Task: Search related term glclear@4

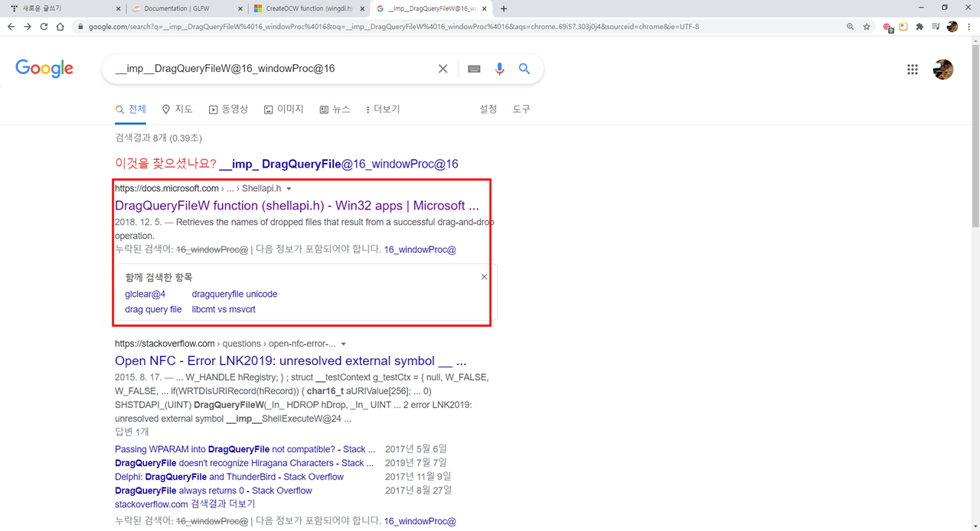Action: point(145,294)
